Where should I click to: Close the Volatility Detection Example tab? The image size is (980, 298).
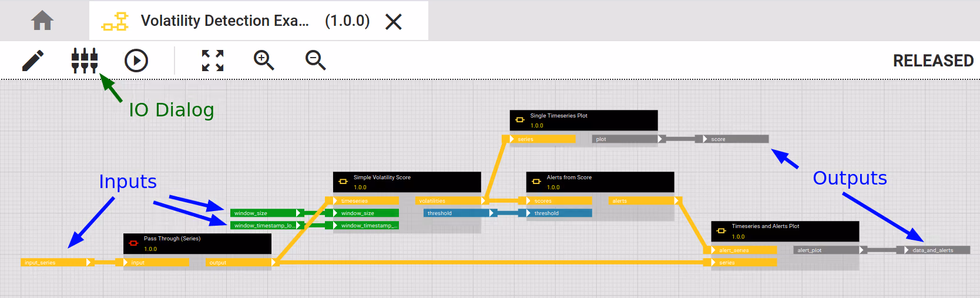(x=393, y=22)
